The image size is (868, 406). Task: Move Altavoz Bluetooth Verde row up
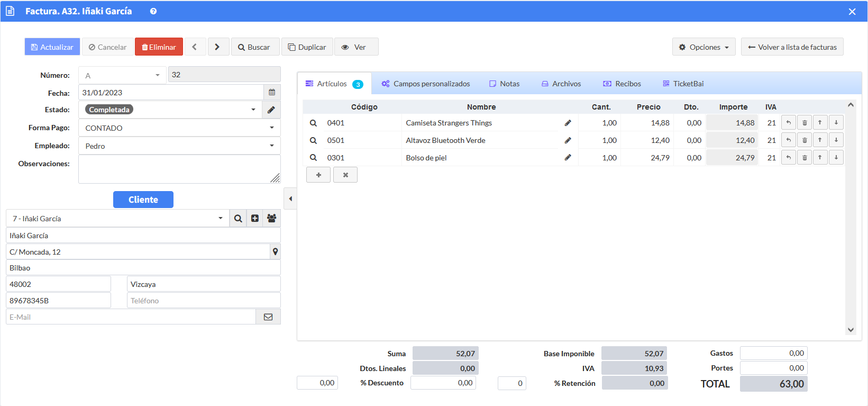820,140
